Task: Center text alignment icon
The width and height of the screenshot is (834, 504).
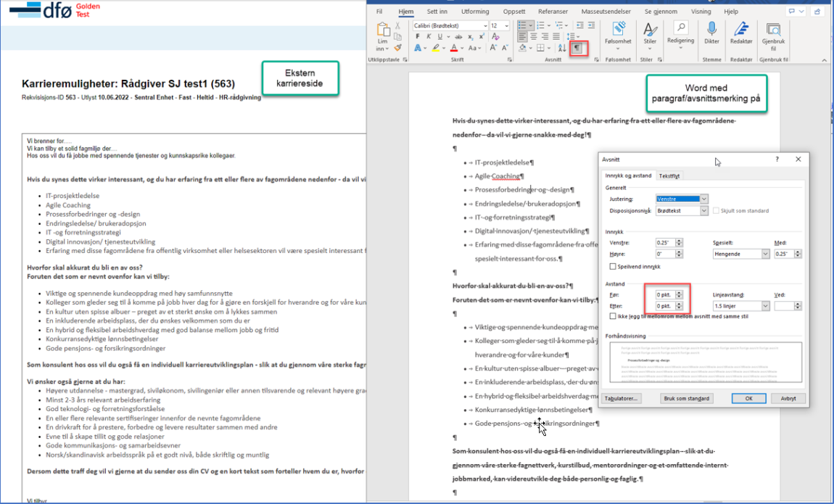Action: [534, 37]
